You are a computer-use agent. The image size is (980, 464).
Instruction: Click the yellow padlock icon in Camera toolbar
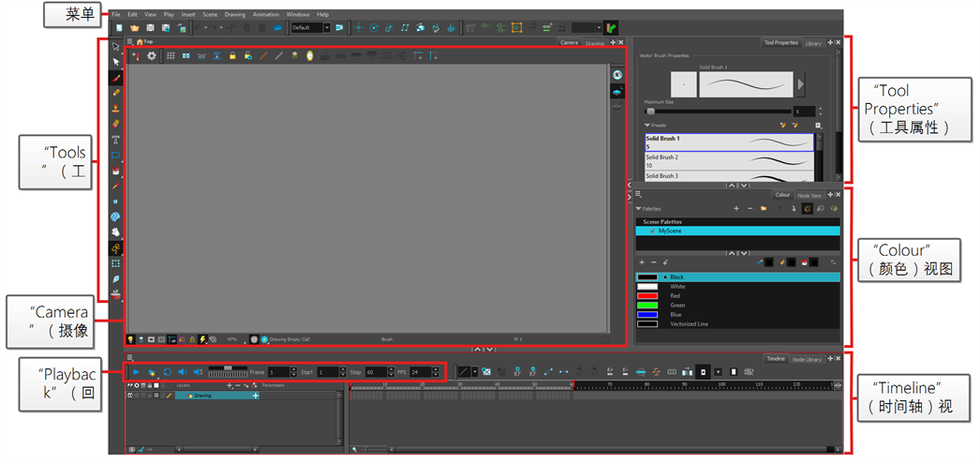[231, 55]
